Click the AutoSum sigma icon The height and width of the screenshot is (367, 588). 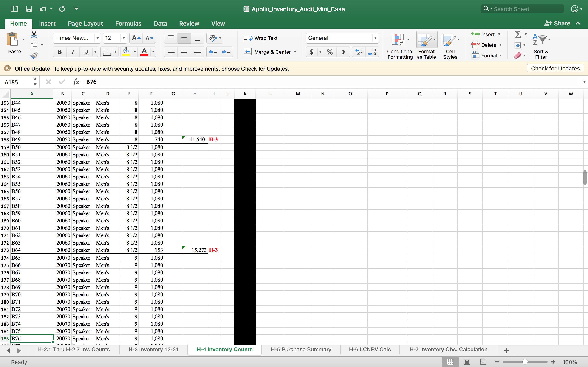tap(518, 34)
